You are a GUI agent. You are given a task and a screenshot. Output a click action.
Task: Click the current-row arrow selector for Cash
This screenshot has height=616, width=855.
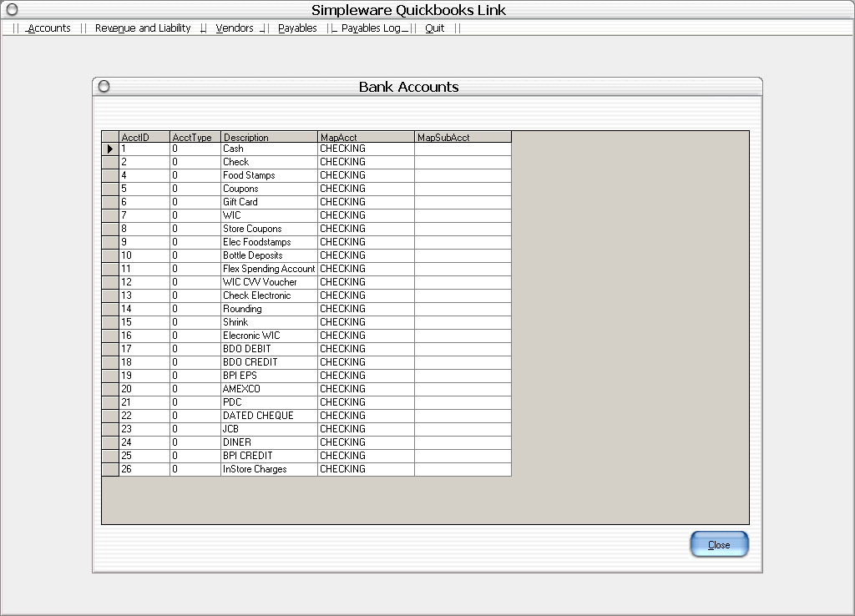pyautogui.click(x=110, y=149)
